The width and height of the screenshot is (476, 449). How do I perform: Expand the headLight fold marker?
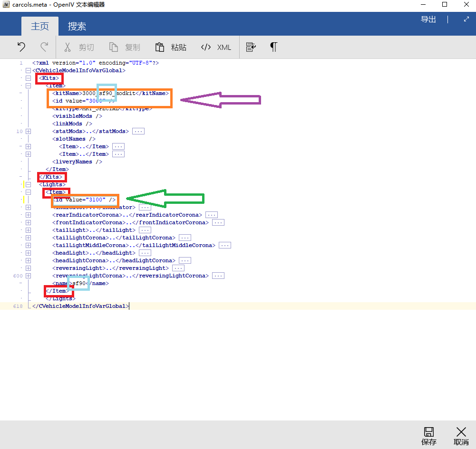pos(28,253)
